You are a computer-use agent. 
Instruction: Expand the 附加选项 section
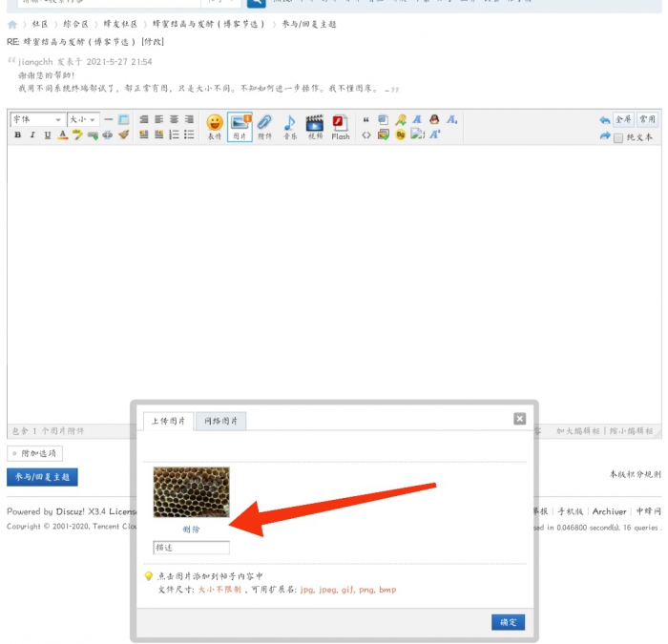click(x=34, y=453)
